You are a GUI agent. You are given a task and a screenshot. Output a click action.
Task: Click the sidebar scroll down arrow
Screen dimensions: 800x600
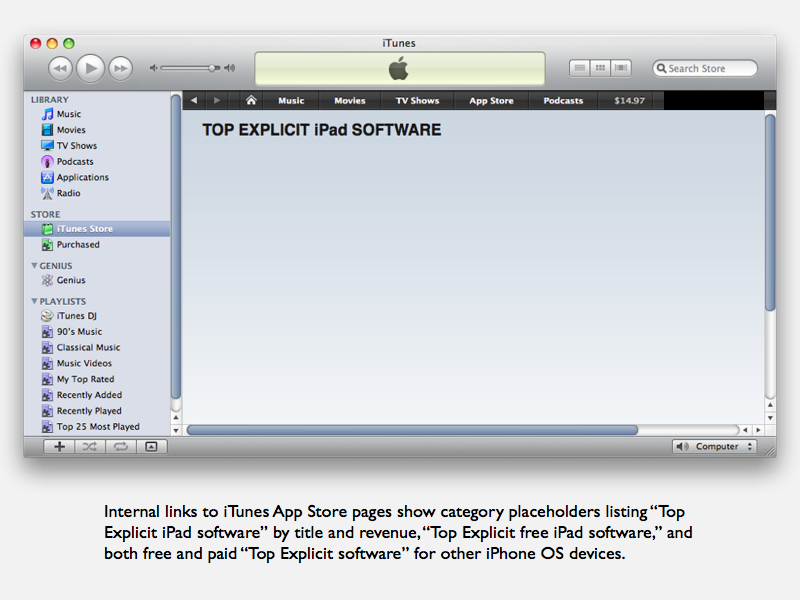coord(176,430)
